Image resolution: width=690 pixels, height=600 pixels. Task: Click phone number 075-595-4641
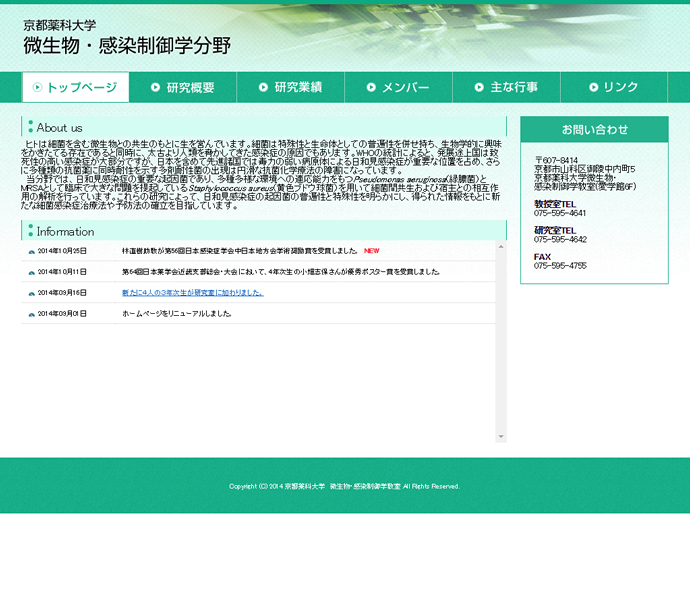pyautogui.click(x=560, y=213)
